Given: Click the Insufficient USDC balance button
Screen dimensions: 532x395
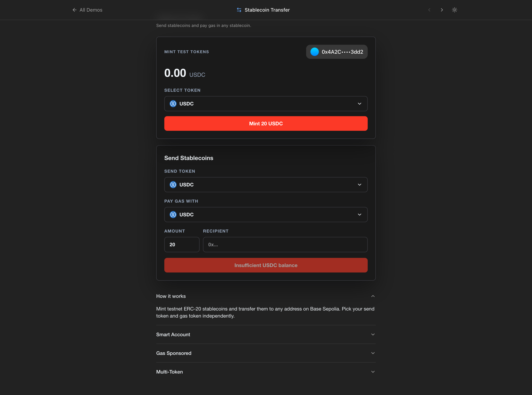Looking at the screenshot, I should click(265, 265).
